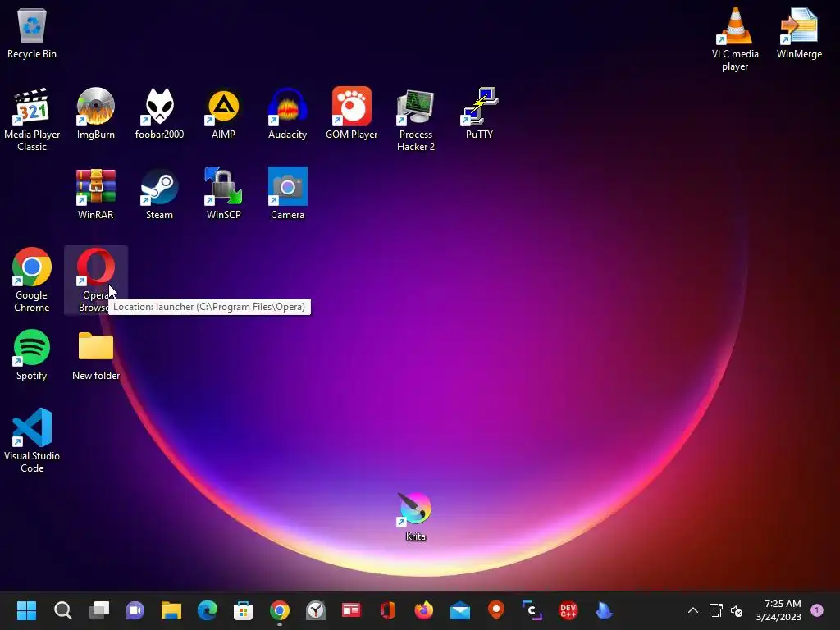Open Task View in taskbar

click(99, 610)
